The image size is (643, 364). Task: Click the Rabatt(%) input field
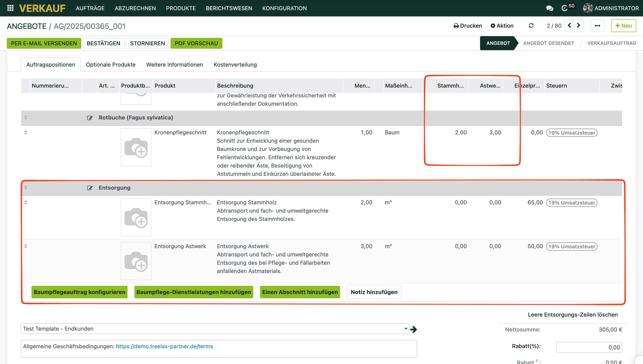coord(589,347)
